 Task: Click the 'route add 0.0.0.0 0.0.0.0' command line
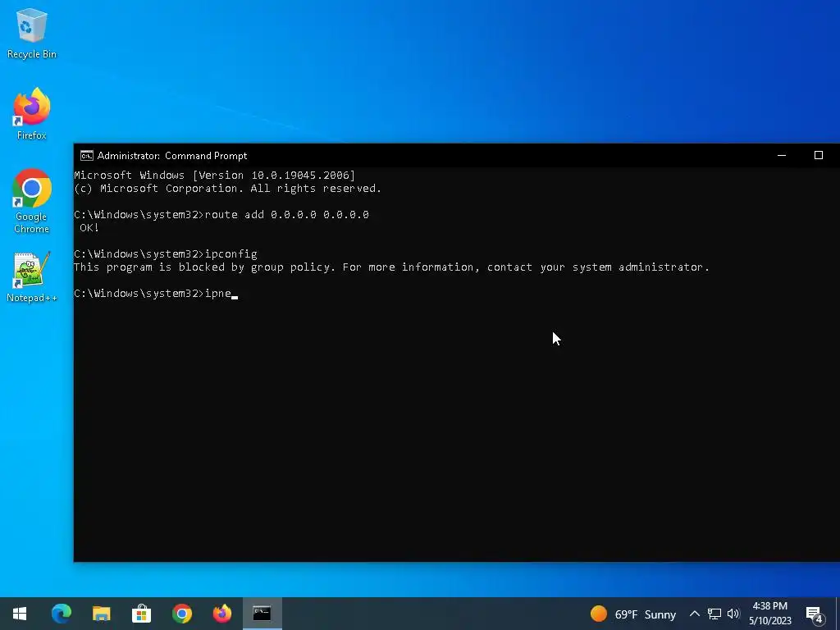tap(221, 215)
